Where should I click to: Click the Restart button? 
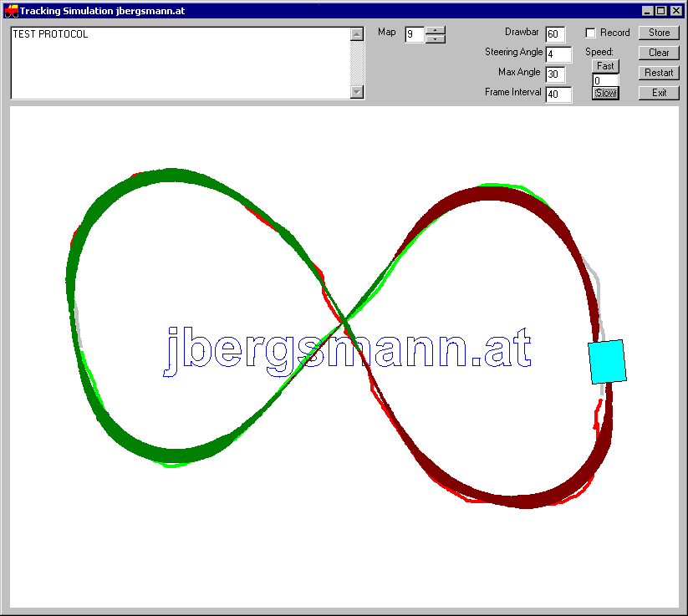point(659,73)
